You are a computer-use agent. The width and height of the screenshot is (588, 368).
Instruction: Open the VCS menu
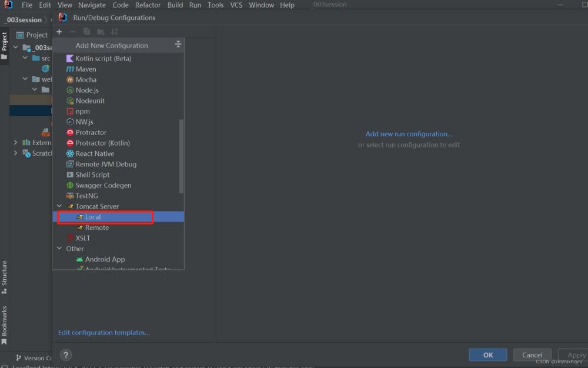point(236,5)
